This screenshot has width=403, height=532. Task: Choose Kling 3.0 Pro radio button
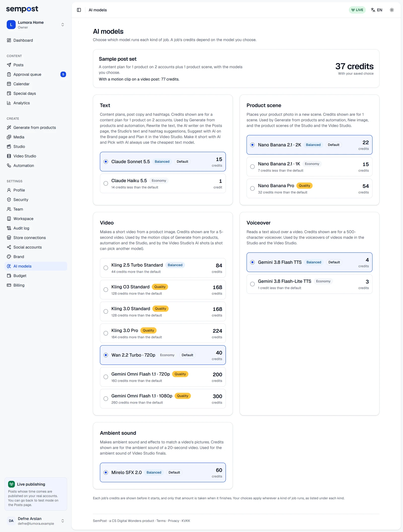[106, 333]
